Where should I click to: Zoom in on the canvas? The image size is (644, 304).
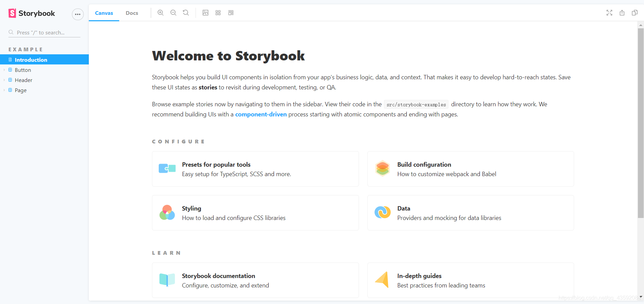161,13
